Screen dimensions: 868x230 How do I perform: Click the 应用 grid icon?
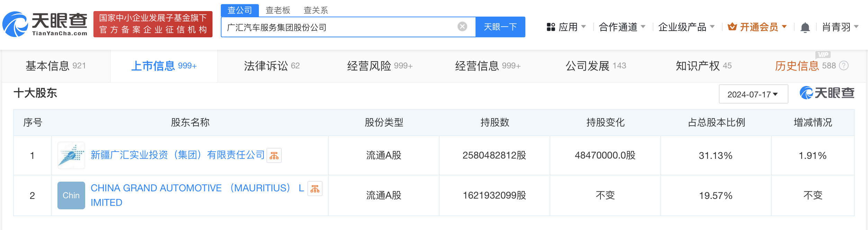[551, 27]
